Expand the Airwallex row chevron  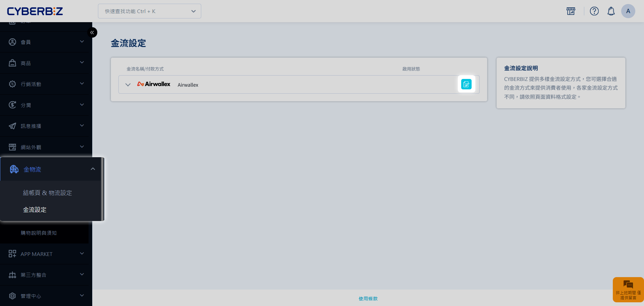(128, 85)
